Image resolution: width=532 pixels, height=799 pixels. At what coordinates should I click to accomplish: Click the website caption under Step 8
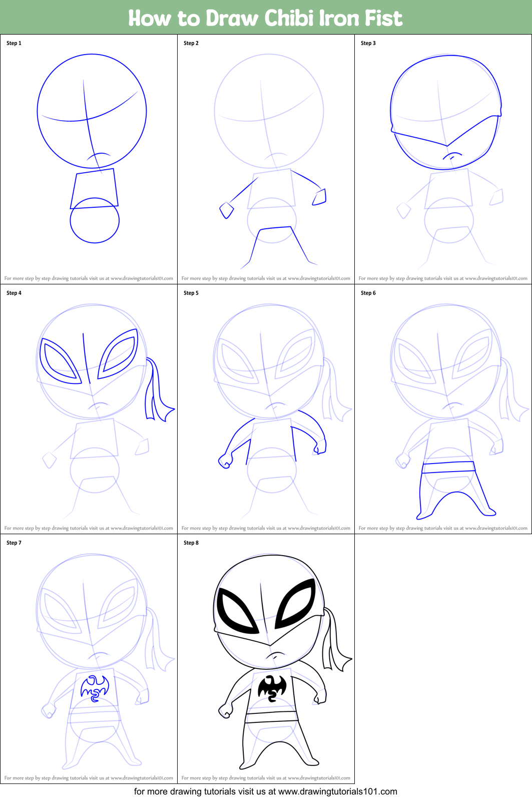266,778
